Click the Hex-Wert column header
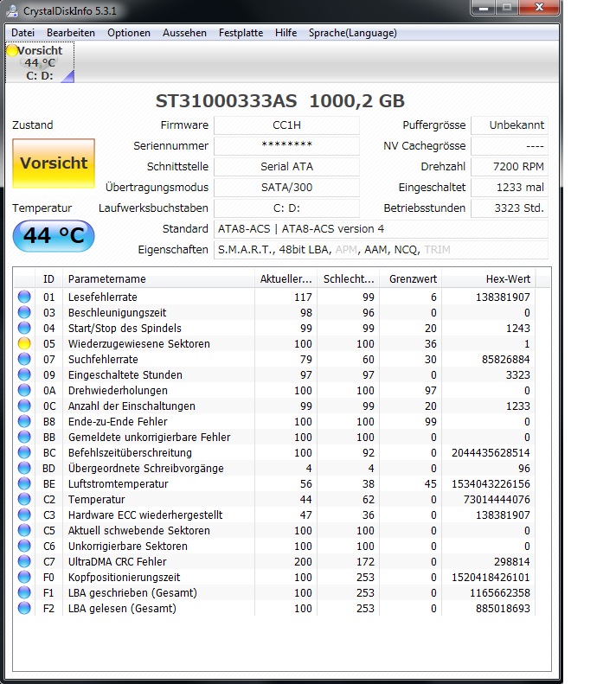This screenshot has width=616, height=684. click(x=489, y=278)
